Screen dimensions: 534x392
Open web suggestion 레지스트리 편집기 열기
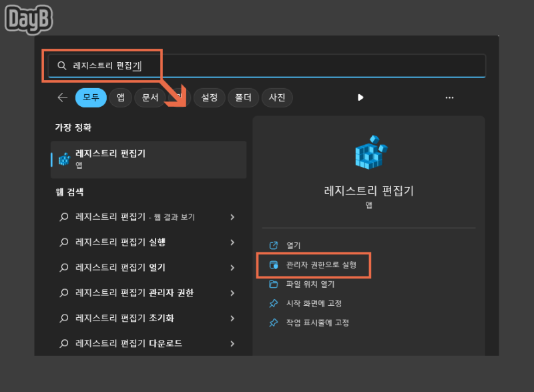[x=148, y=268]
